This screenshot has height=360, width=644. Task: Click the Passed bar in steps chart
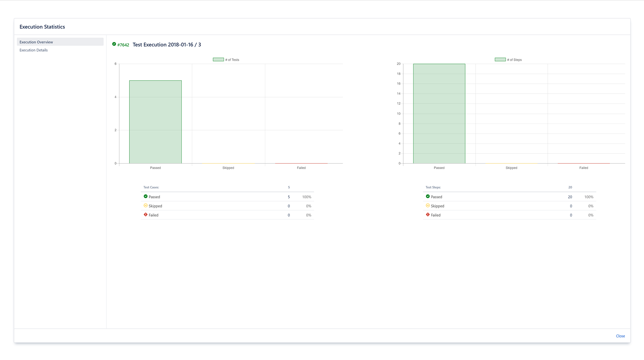coord(439,114)
